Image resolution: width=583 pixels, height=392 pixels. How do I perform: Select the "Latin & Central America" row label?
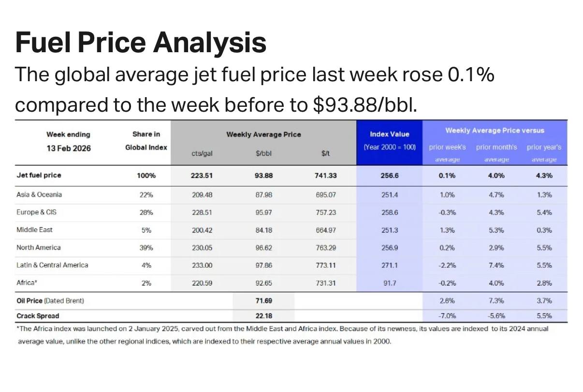click(x=52, y=265)
